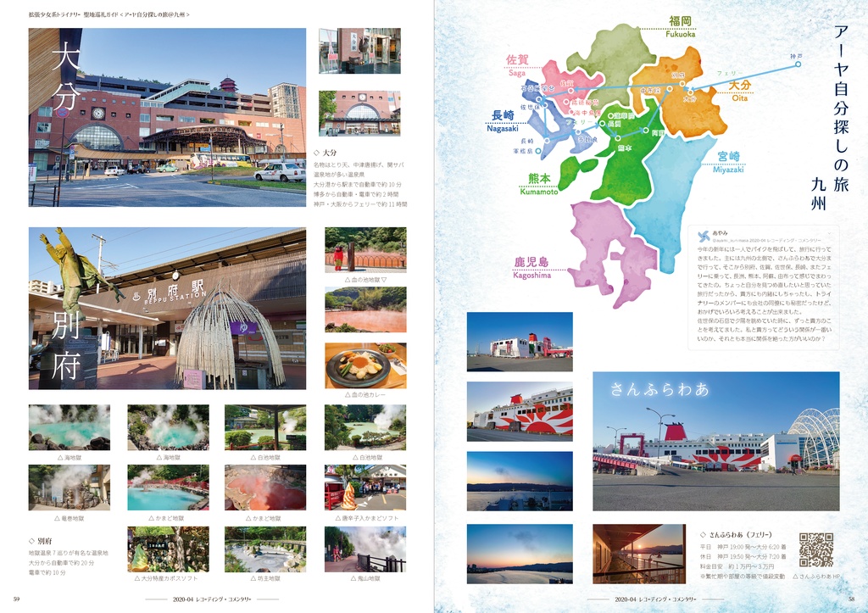Open the 鬼山地獄 thumbnail
Viewport: 868px width, 613px height.
365,549
